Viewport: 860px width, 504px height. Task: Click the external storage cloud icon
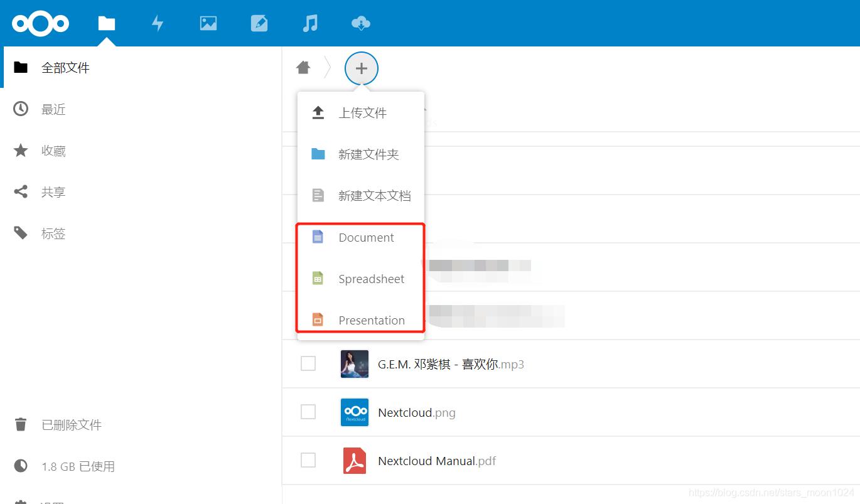click(x=360, y=23)
